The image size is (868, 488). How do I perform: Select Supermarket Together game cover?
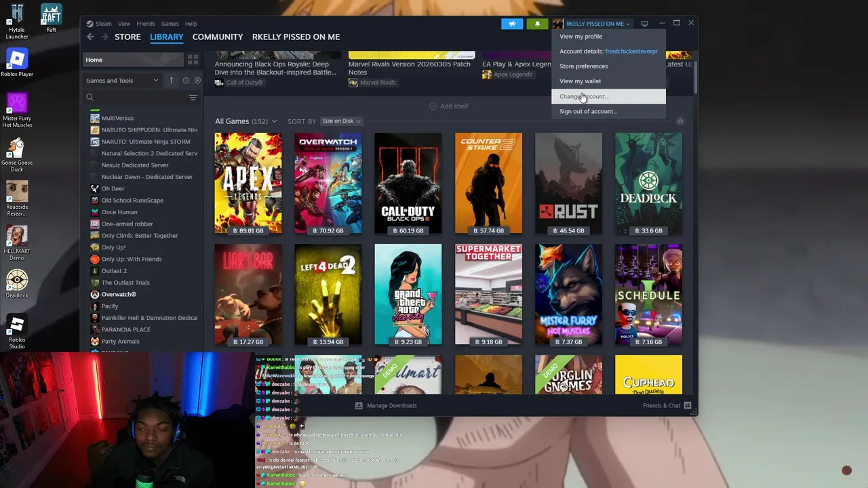(x=488, y=295)
